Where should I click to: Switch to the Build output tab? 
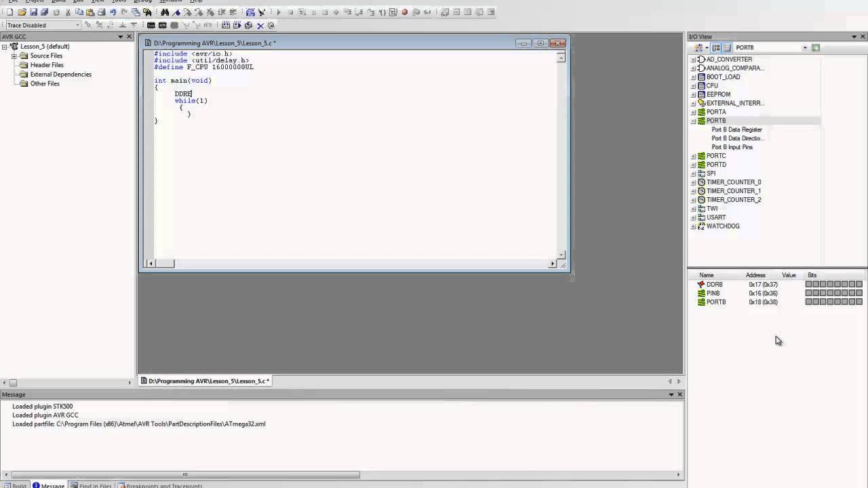tap(14, 485)
